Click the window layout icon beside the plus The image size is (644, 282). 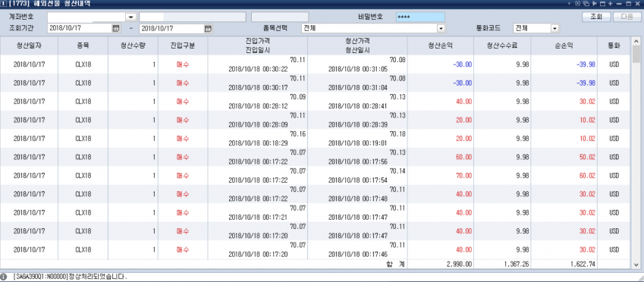point(602,4)
